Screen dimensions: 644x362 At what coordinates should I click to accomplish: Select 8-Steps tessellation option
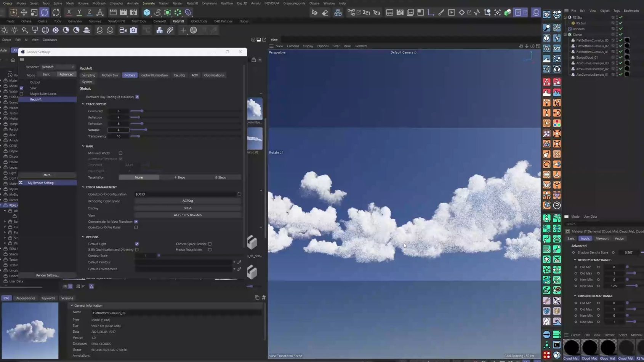tap(221, 177)
